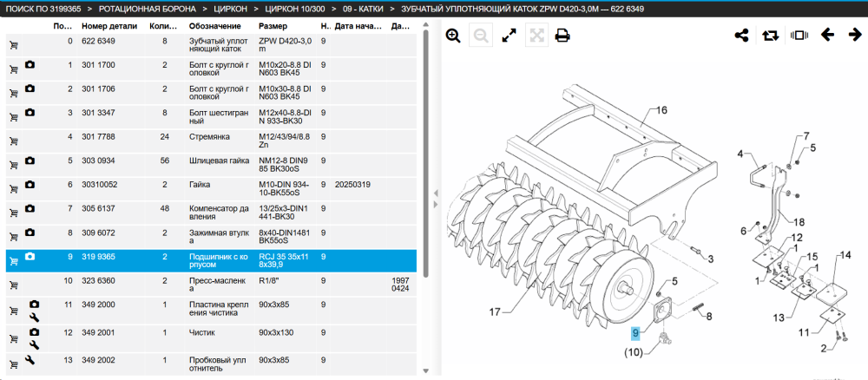
Task: Click the disabled zoom out magnifier
Action: click(481, 36)
